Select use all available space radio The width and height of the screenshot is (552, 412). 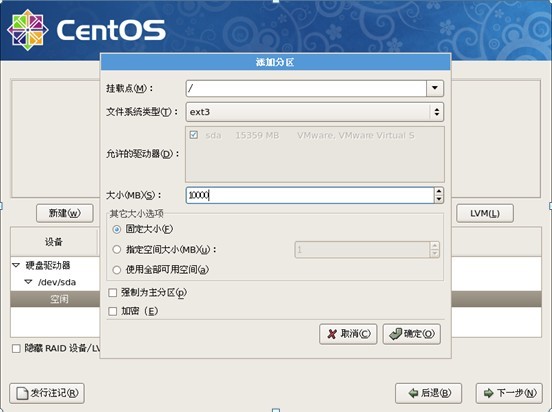117,270
